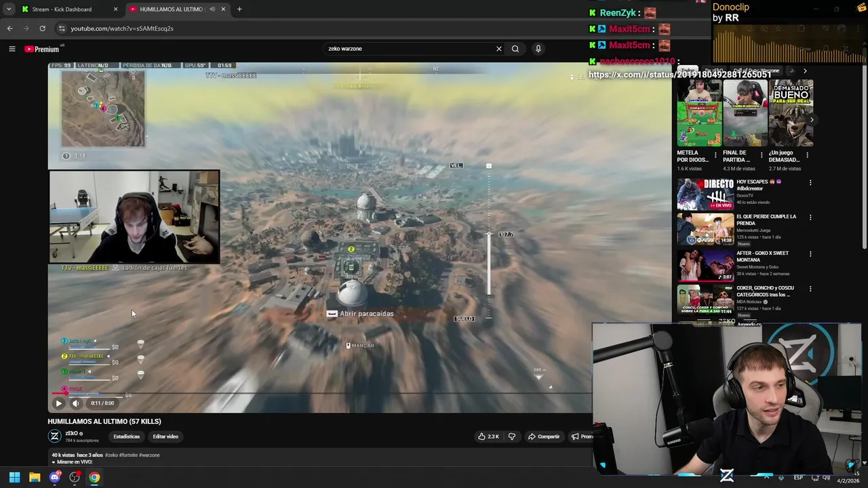Play the paused YouTube video
The height and width of the screenshot is (488, 868).
58,403
